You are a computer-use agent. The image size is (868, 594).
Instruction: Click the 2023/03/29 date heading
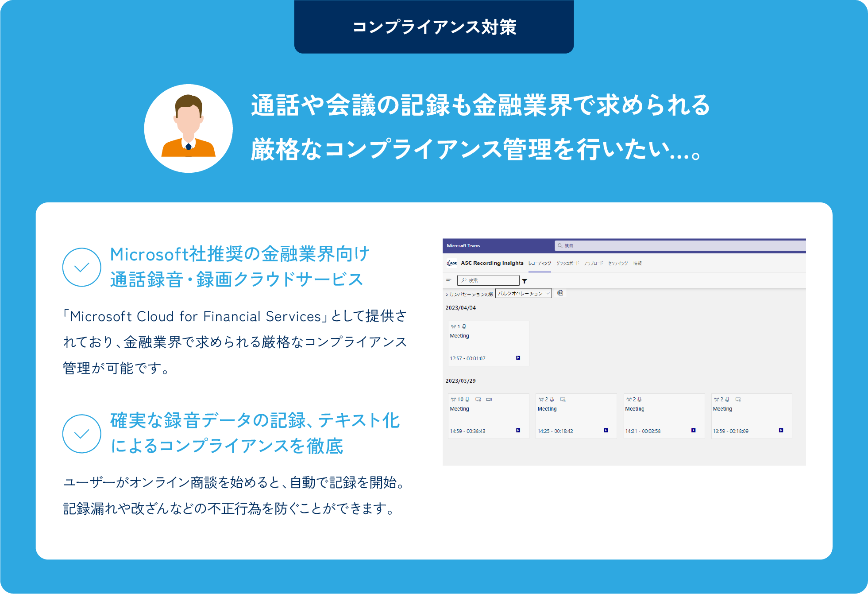click(461, 381)
